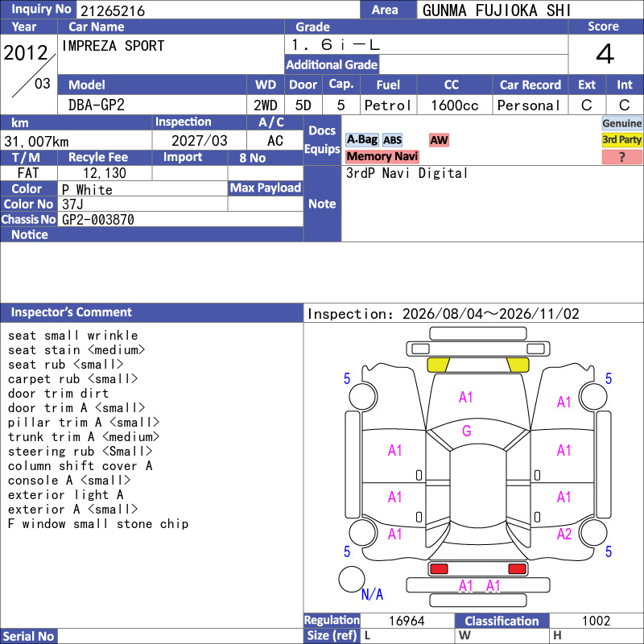
Task: Click the Genuine legend badge
Action: [621, 123]
